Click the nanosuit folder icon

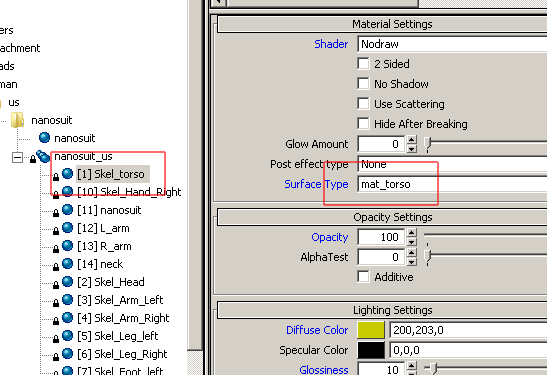(x=17, y=120)
